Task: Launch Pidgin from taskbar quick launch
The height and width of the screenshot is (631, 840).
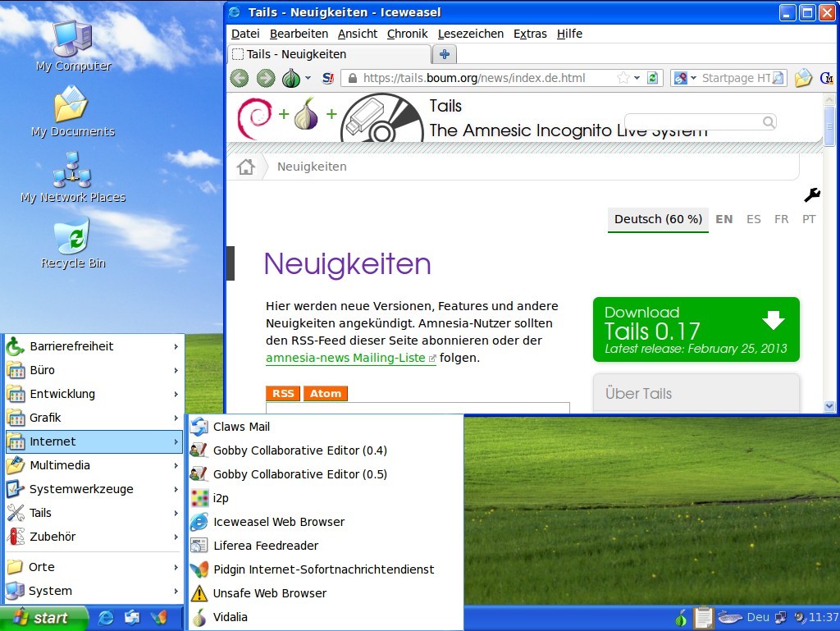Action: pyautogui.click(x=158, y=618)
